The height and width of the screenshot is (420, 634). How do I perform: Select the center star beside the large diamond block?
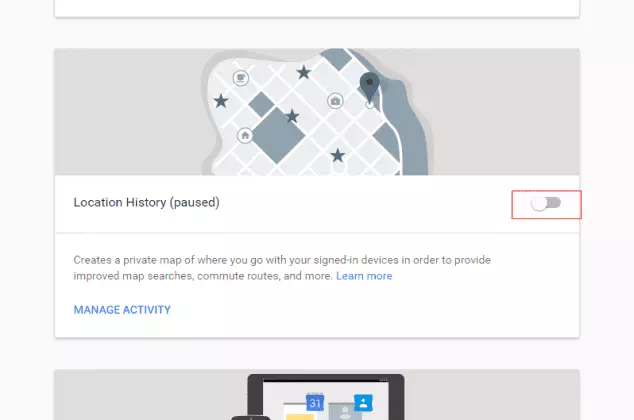click(x=292, y=117)
